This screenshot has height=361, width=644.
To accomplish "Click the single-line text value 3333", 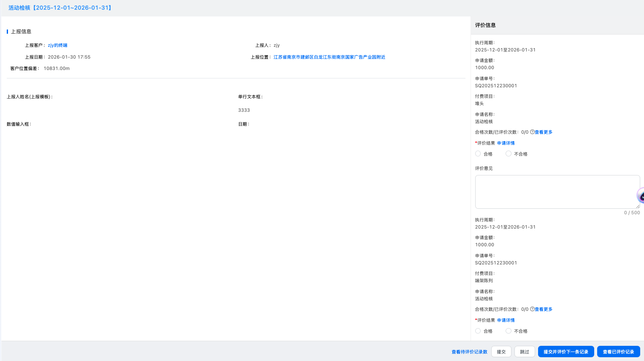I will [x=244, y=110].
